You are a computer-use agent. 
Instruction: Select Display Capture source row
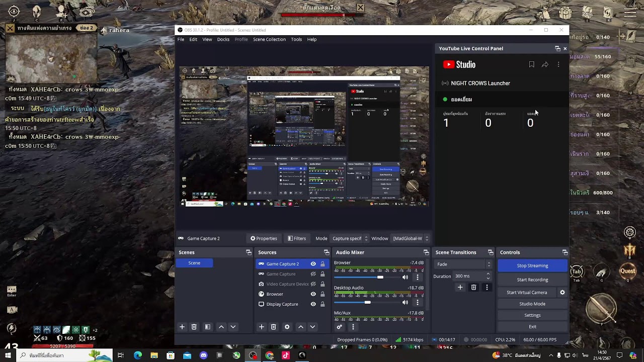click(x=292, y=304)
